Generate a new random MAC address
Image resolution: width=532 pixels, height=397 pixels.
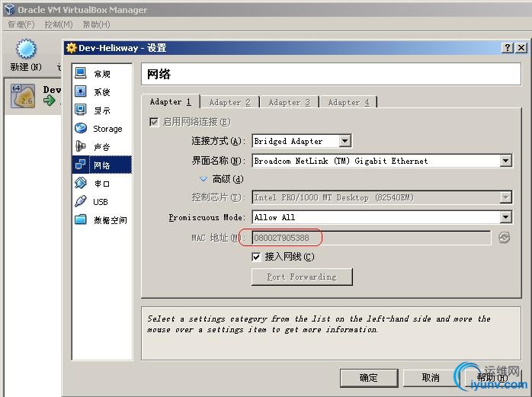[x=504, y=238]
